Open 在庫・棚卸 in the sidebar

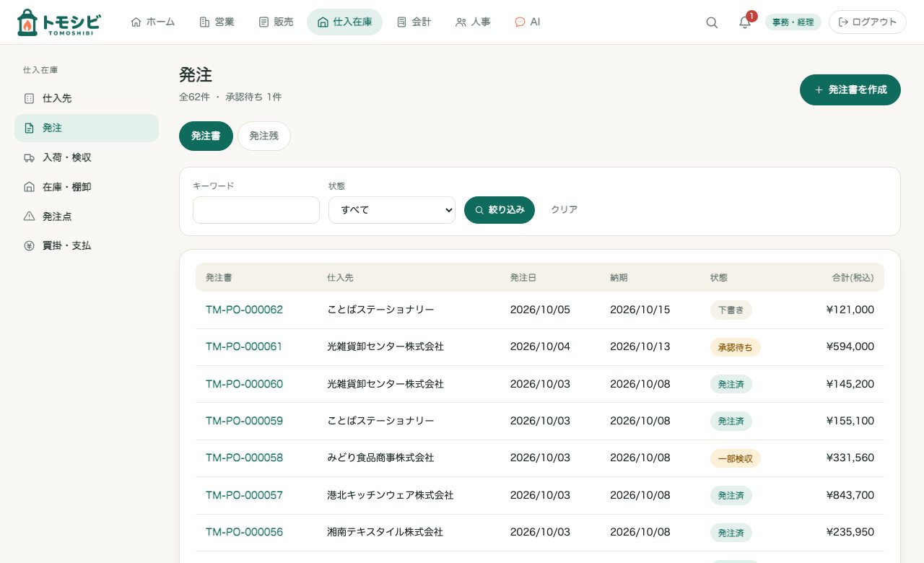(87, 187)
